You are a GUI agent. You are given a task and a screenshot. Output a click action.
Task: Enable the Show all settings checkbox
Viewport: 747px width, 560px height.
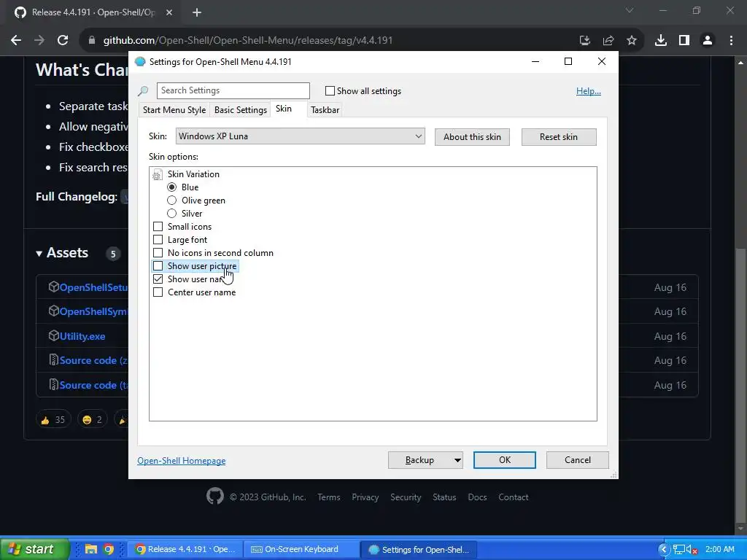coord(330,91)
